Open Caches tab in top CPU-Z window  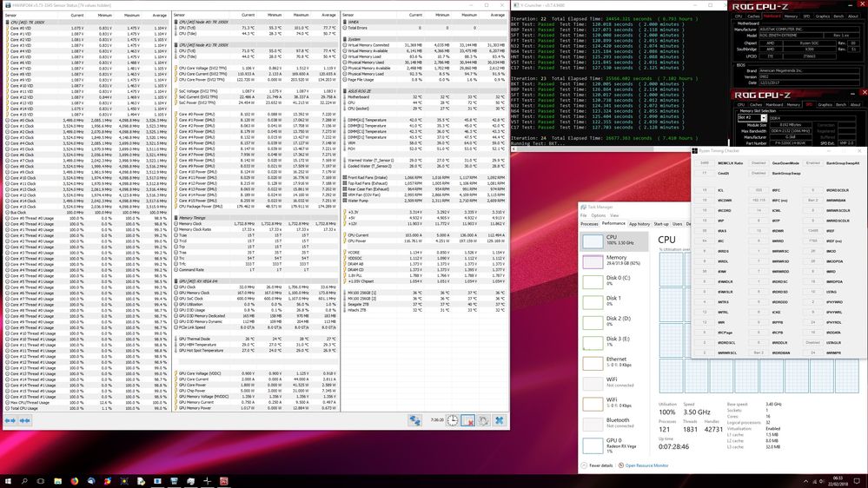753,16
